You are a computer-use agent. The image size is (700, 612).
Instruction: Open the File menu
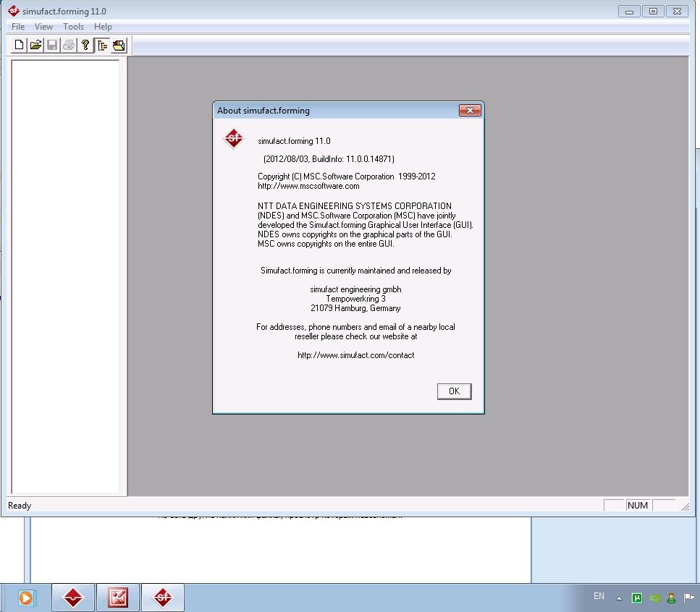(18, 27)
